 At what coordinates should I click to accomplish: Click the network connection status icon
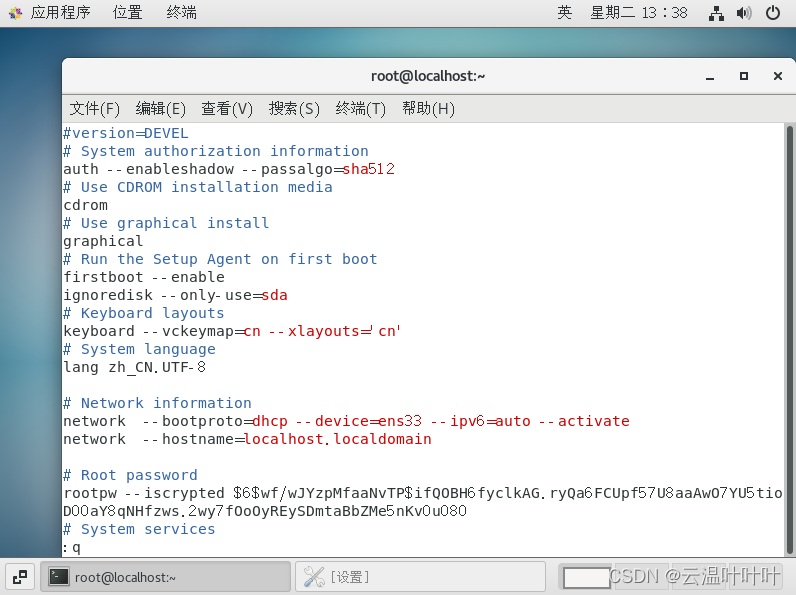(x=716, y=13)
